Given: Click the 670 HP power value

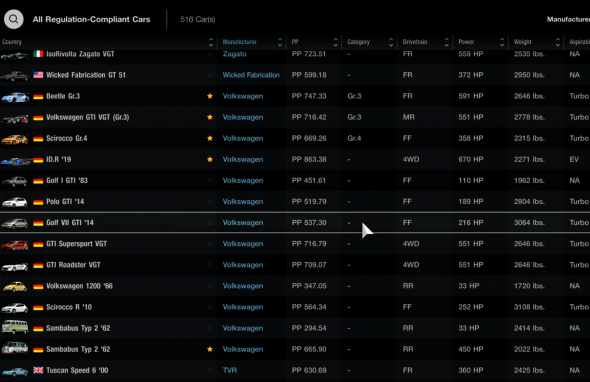Looking at the screenshot, I should click(471, 159).
